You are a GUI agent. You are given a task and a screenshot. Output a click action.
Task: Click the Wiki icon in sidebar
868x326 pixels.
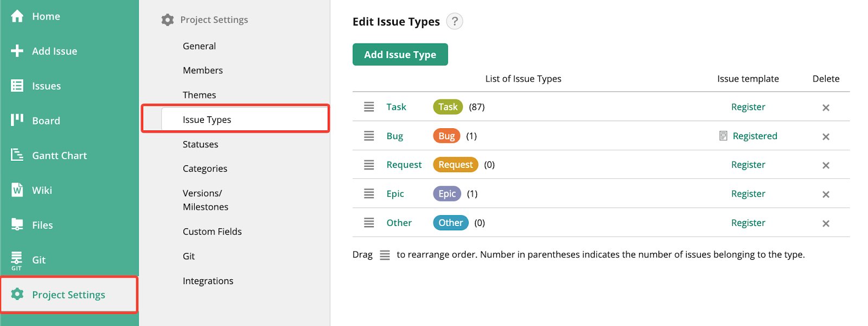[17, 190]
